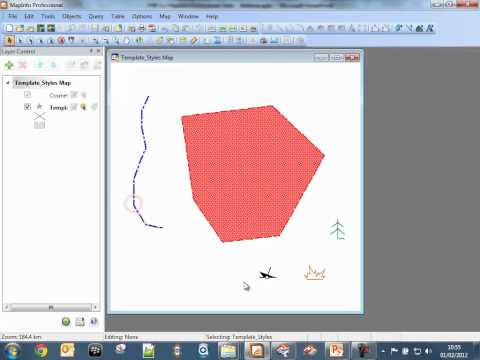
Task: Toggle the Cosmetic layer selectable icon
Action: tap(83, 95)
